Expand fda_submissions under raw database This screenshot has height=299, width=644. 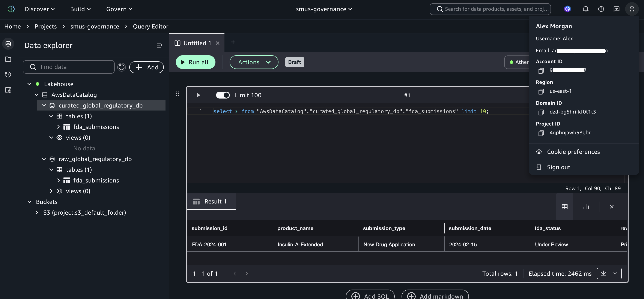tap(58, 180)
